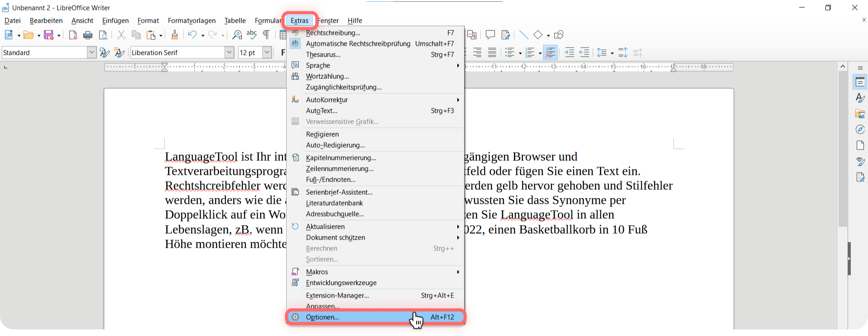Choose Thesaurus... menu entry
This screenshot has height=336, width=868.
[375, 54]
